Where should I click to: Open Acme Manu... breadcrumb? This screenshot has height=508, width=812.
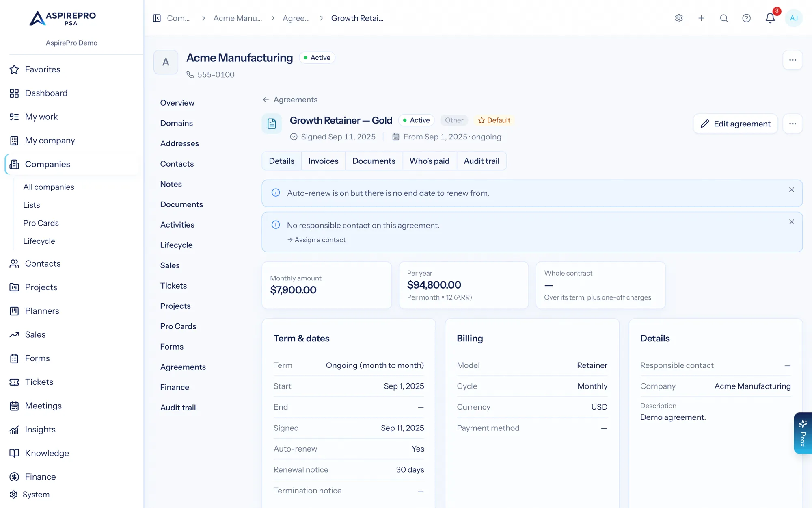click(238, 18)
